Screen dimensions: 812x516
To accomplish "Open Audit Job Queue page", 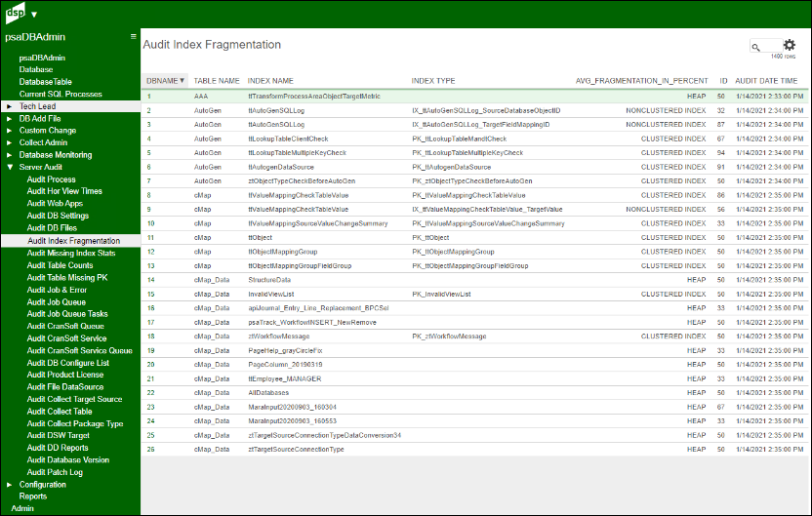I will [x=57, y=302].
